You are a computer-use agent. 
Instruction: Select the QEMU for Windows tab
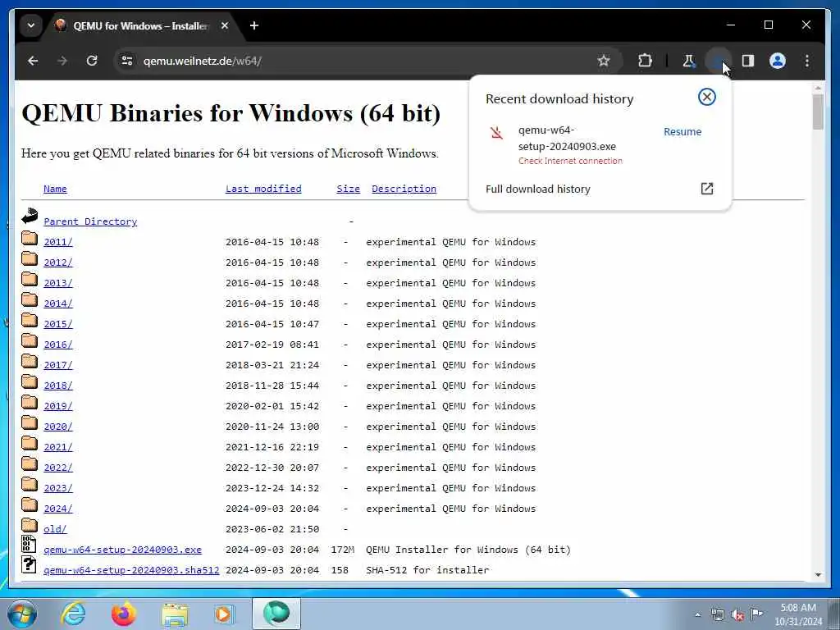(x=139, y=25)
